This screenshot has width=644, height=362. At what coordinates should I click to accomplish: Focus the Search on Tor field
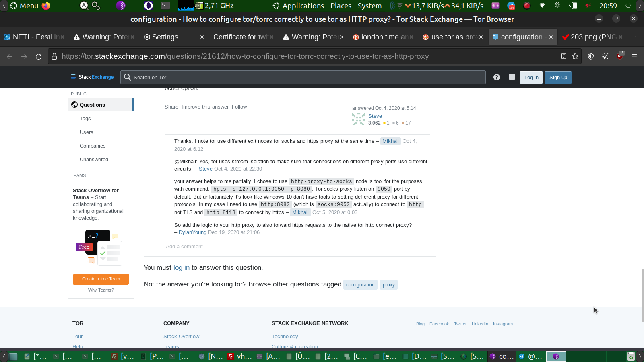click(x=303, y=77)
